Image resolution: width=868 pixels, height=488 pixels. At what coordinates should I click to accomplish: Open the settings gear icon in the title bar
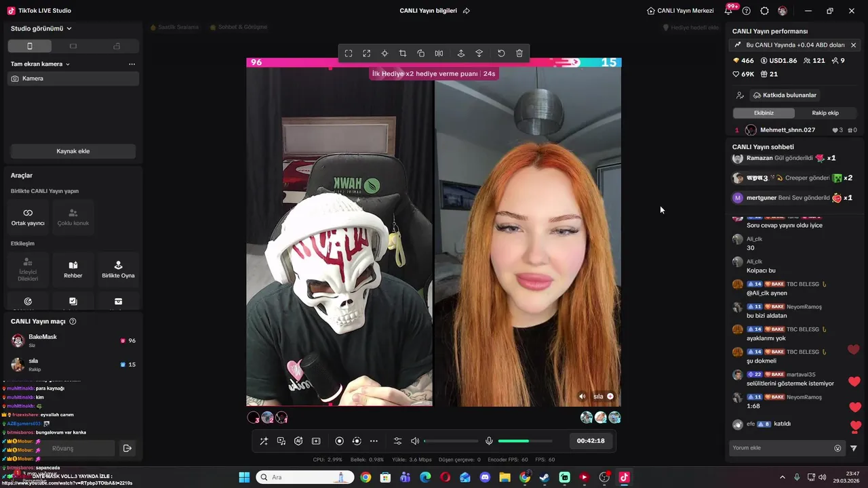click(x=764, y=11)
